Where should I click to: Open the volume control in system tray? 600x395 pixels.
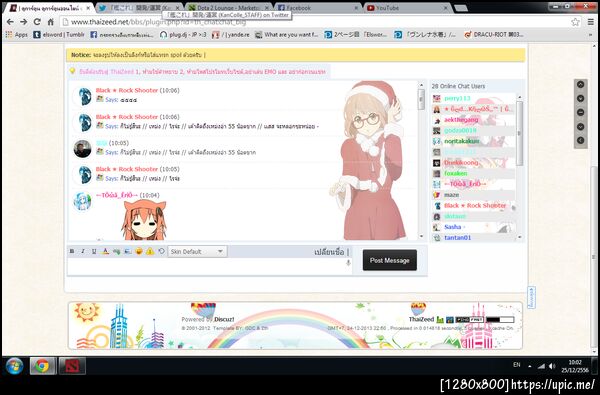pos(552,366)
